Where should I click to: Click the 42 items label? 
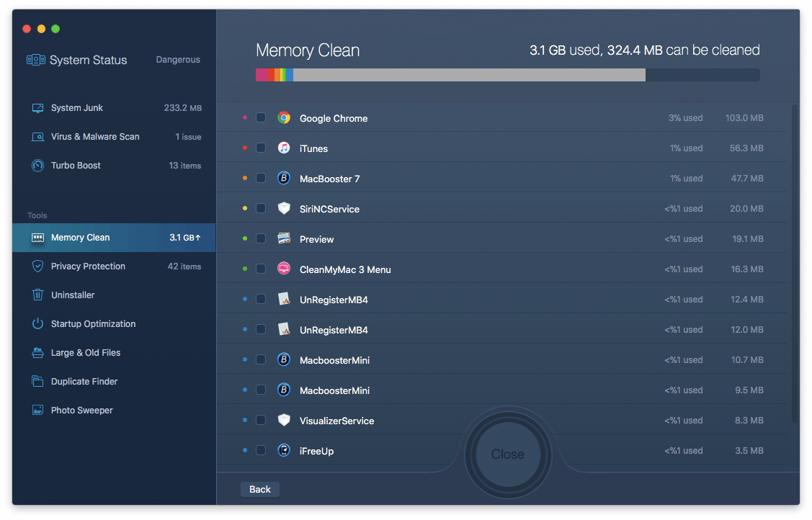pyautogui.click(x=184, y=266)
